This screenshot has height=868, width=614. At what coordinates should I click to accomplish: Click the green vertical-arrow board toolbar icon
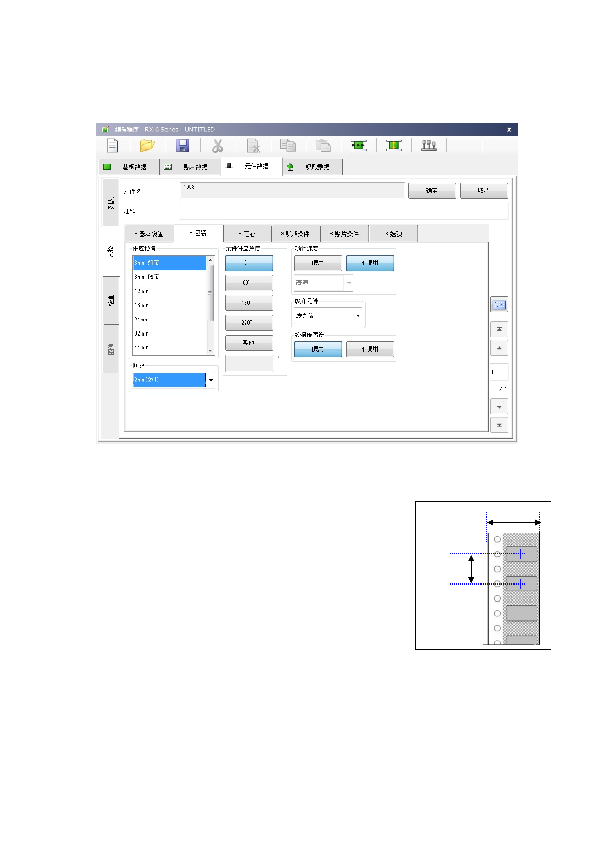393,145
